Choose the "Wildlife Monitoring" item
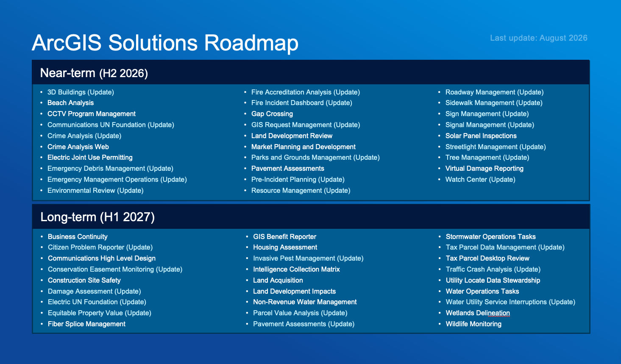 click(473, 324)
